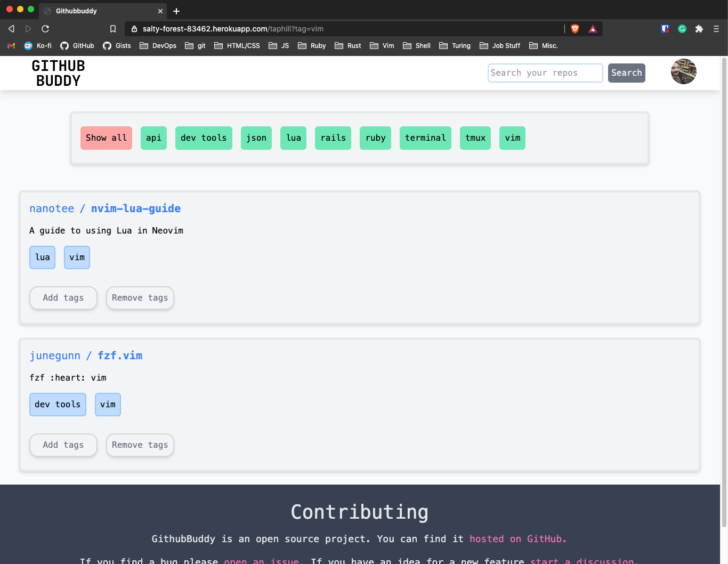Open the Gmail bookmark icon

(x=11, y=46)
